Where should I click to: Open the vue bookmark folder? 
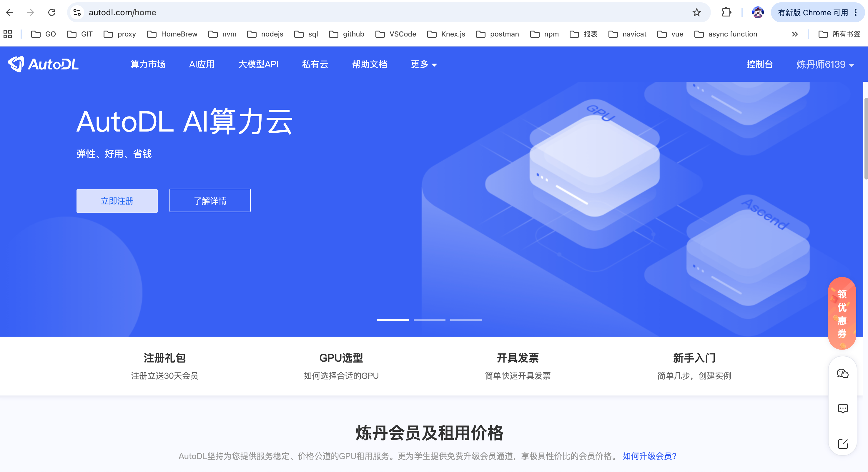pyautogui.click(x=670, y=34)
